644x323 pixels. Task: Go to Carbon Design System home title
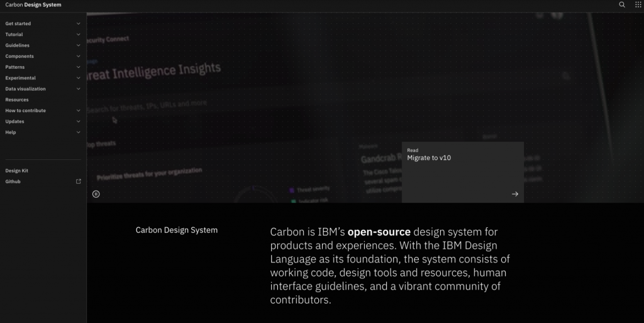33,4
